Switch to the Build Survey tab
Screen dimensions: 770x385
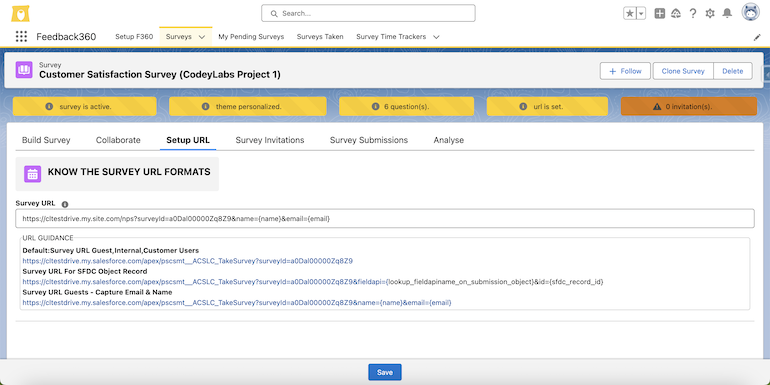pyautogui.click(x=46, y=140)
